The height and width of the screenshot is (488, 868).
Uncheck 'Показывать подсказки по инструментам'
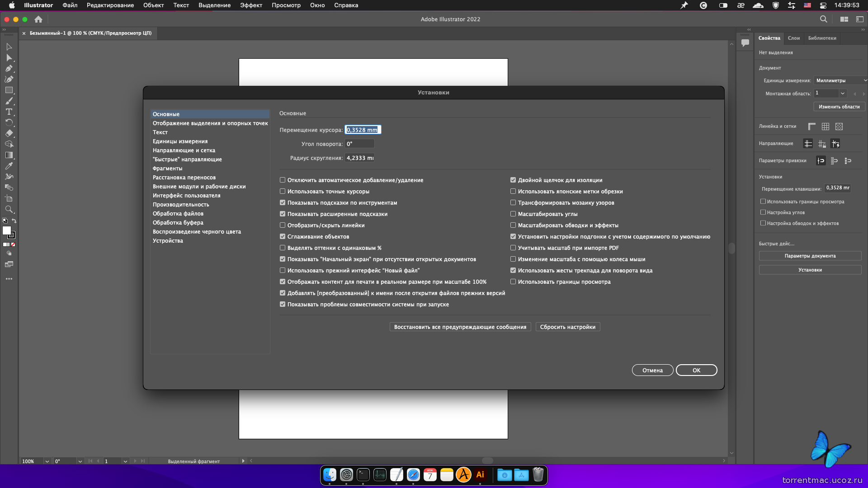point(283,202)
